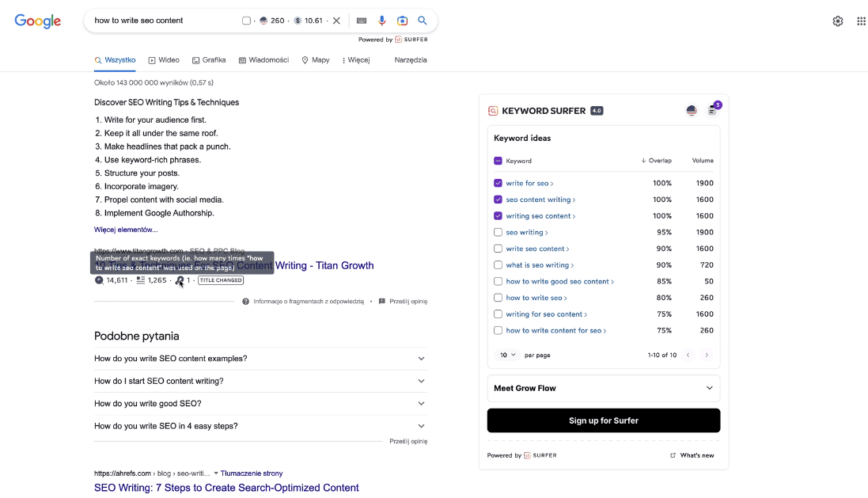Screen dimensions: 868x498
Task: Click the microphone voice search icon
Action: pyautogui.click(x=382, y=21)
